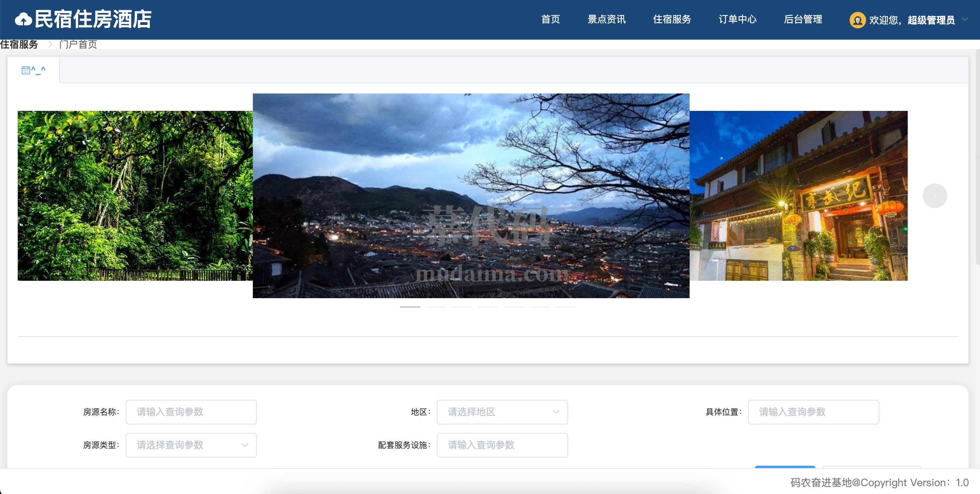Click the 住宿服务 breadcrumb link

(19, 44)
